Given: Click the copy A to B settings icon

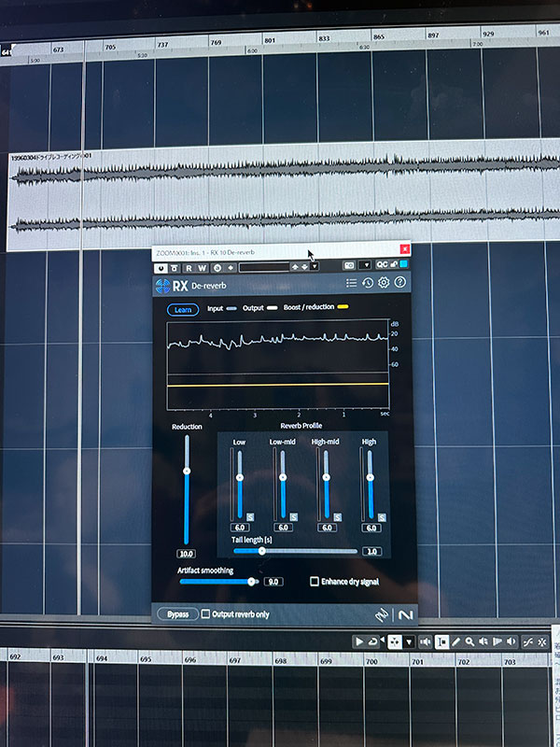Looking at the screenshot, I should 231,268.
